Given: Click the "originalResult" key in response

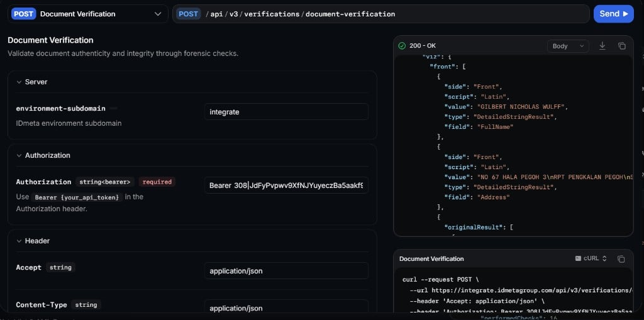Looking at the screenshot, I should coord(474,227).
